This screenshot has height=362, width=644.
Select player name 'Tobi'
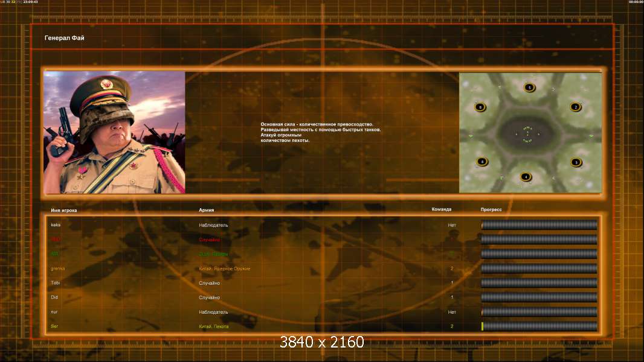coord(55,283)
